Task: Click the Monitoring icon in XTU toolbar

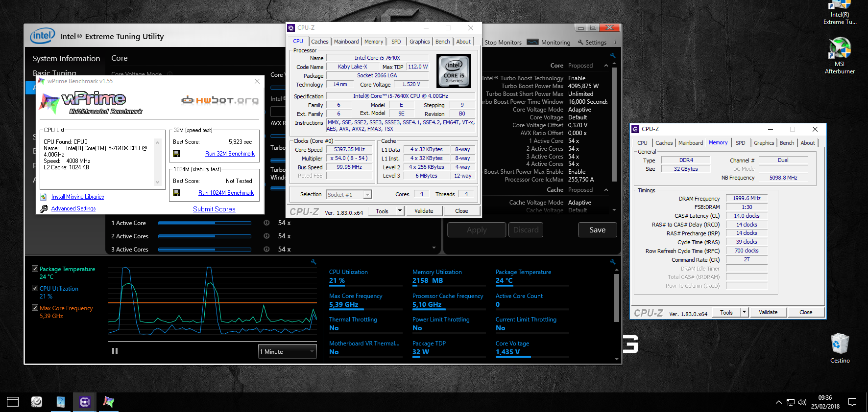Action: [532, 42]
